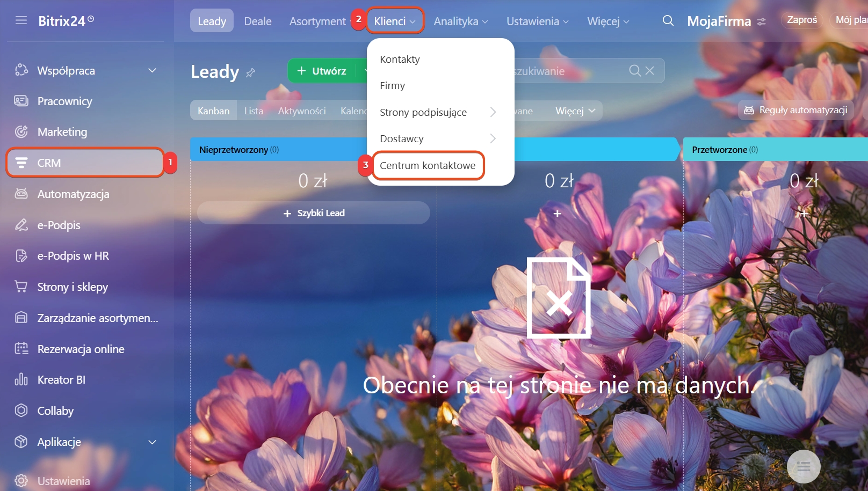The height and width of the screenshot is (491, 868).
Task: Click the Strony i sklepy cart icon
Action: click(x=21, y=287)
